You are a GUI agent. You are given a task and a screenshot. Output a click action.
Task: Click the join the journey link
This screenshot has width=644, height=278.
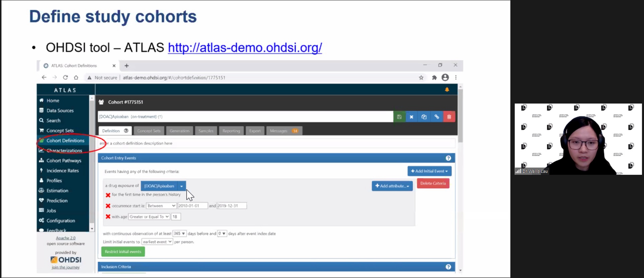click(66, 267)
